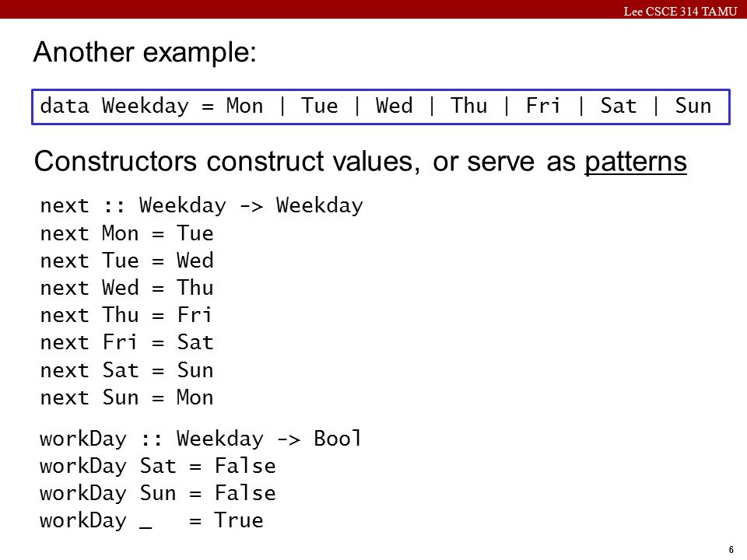Click the "Mon" constructor in the data box
This screenshot has height=560, width=747.
click(x=244, y=106)
